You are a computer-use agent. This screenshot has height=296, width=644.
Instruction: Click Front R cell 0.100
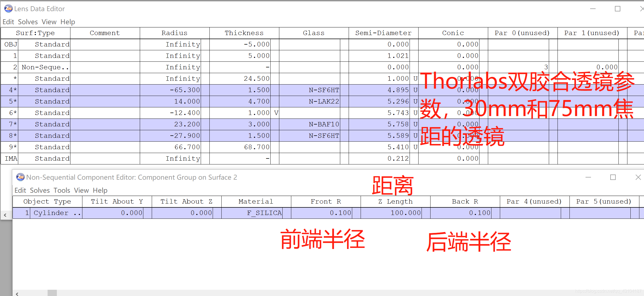pyautogui.click(x=322, y=213)
